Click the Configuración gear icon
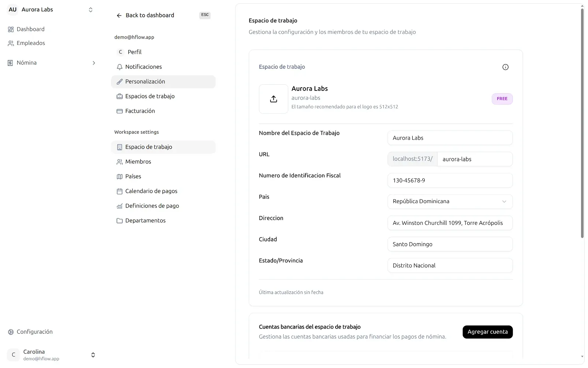Viewport: 588px width, 368px height. (11, 332)
